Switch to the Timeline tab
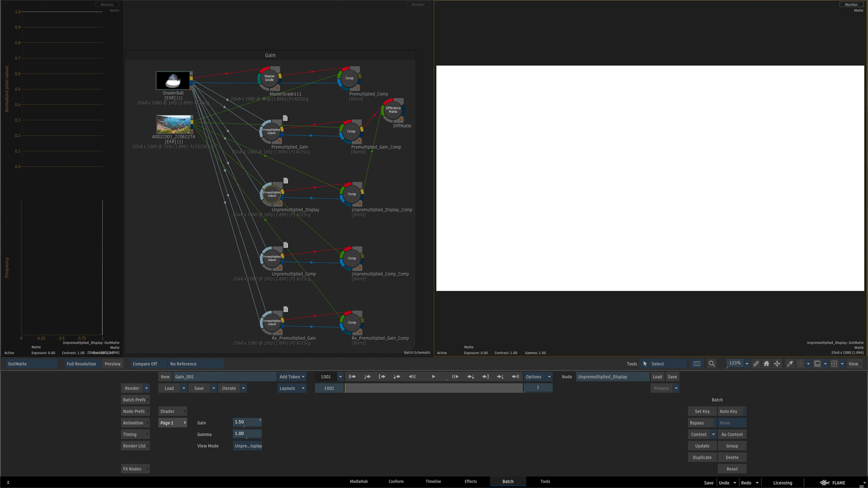The height and width of the screenshot is (488, 868). point(433,482)
